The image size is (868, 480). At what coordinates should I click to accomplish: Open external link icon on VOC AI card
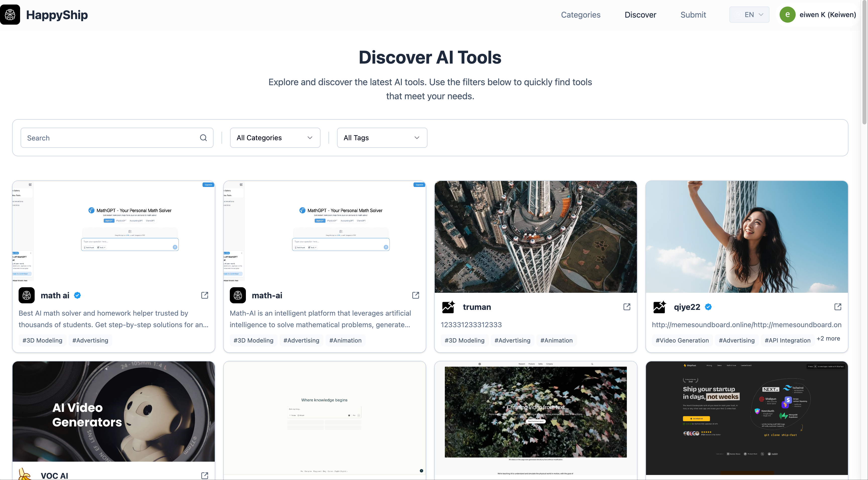pyautogui.click(x=204, y=475)
